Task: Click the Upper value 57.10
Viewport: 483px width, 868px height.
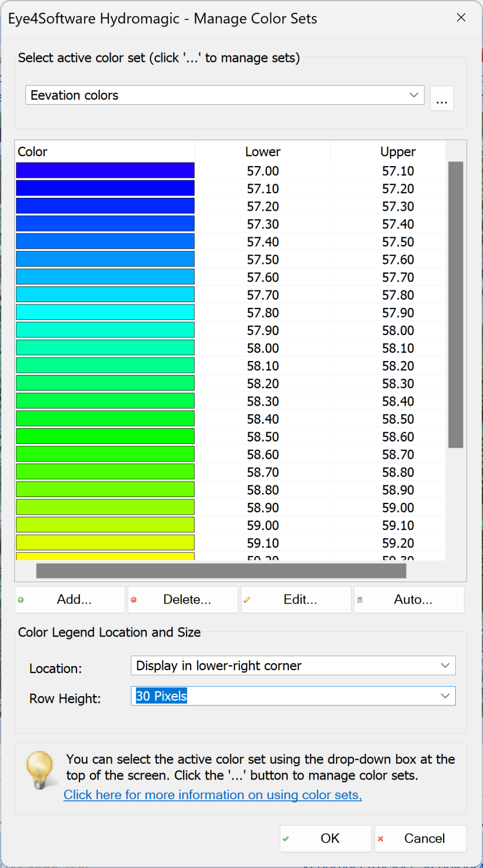Action: pyautogui.click(x=398, y=171)
